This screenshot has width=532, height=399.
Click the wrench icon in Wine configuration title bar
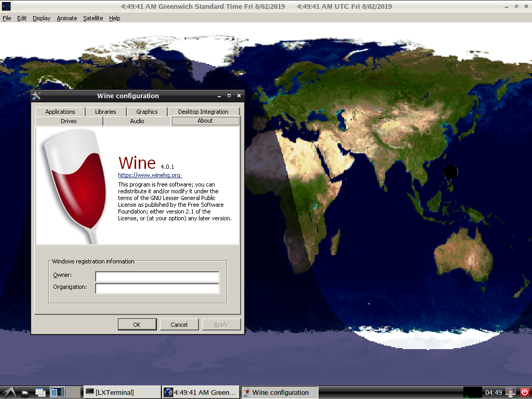pyautogui.click(x=36, y=96)
